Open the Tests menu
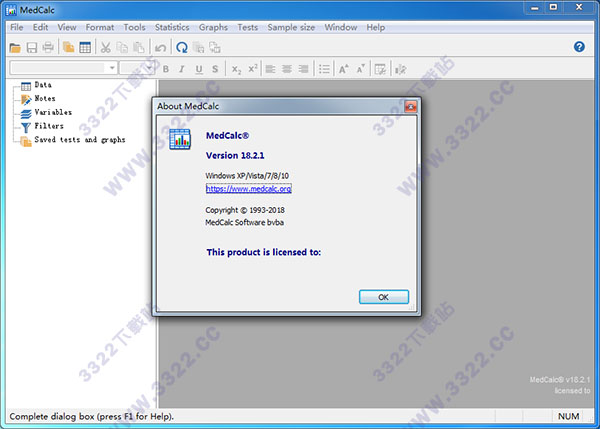This screenshot has width=600, height=429. pos(248,28)
